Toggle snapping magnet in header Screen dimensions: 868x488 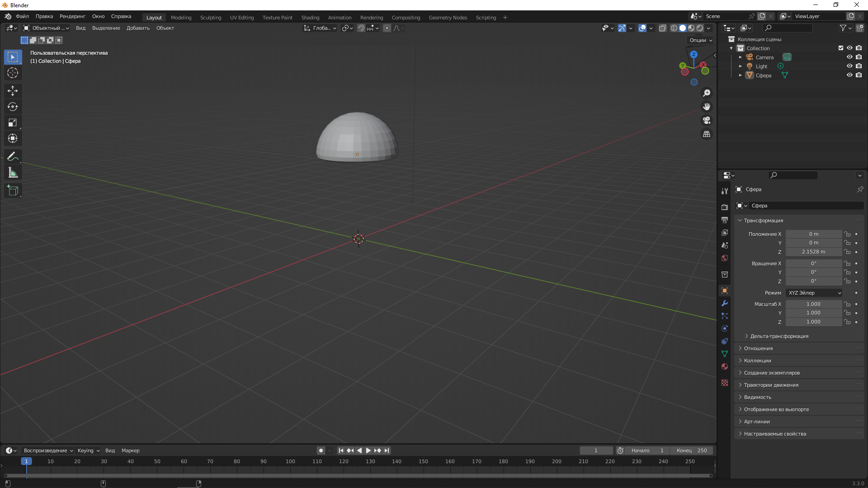[x=361, y=28]
